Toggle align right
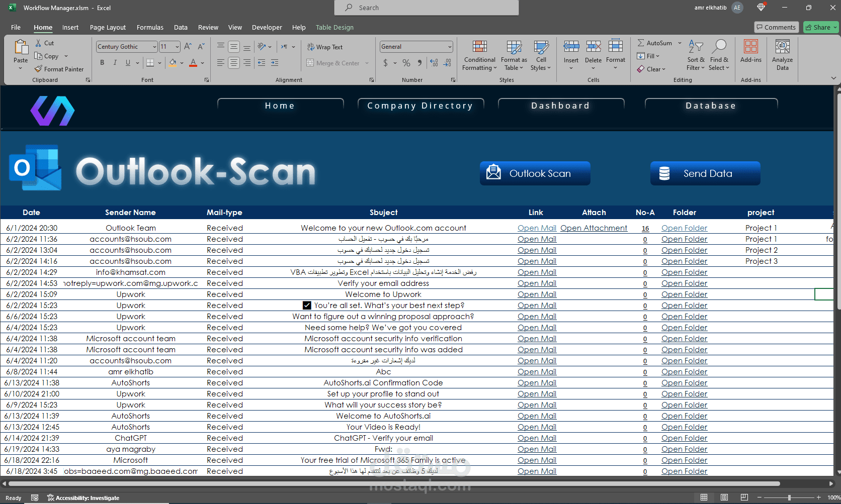This screenshot has height=504, width=841. point(247,63)
